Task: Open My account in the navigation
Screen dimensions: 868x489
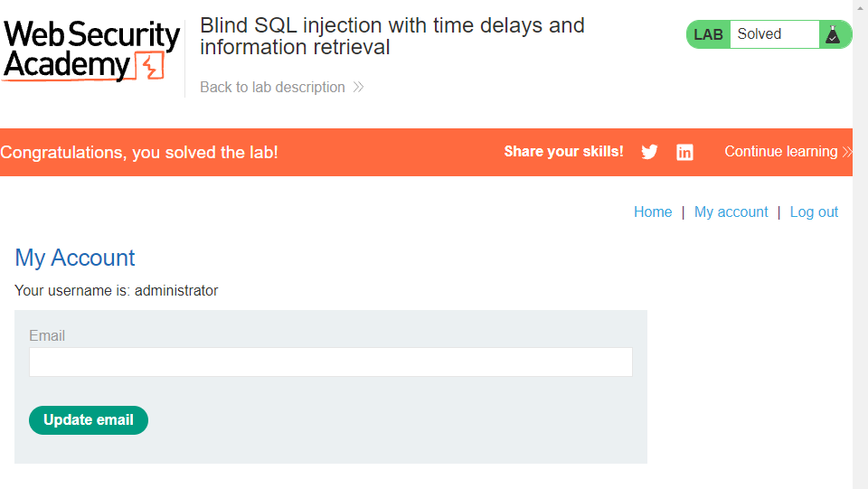Action: (x=731, y=212)
